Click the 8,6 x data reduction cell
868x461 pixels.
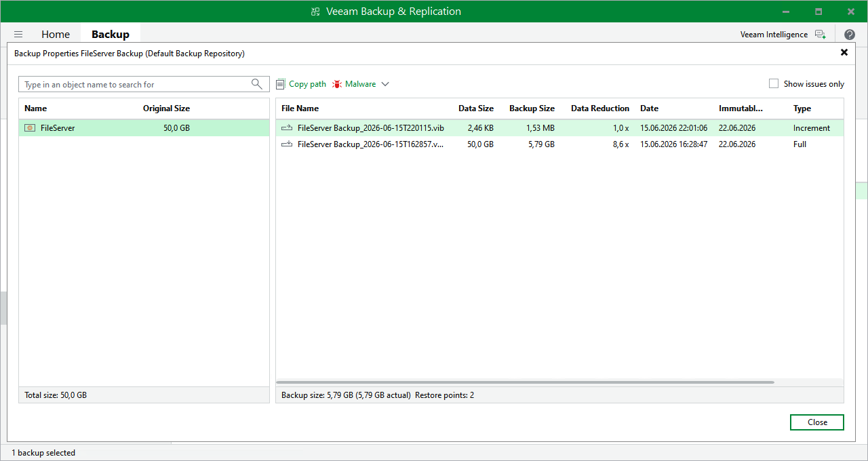point(622,144)
